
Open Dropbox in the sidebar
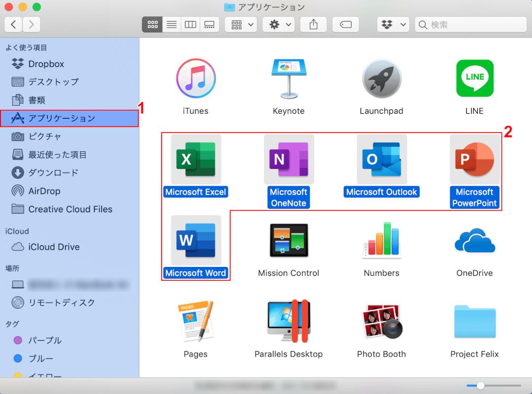(x=69, y=64)
